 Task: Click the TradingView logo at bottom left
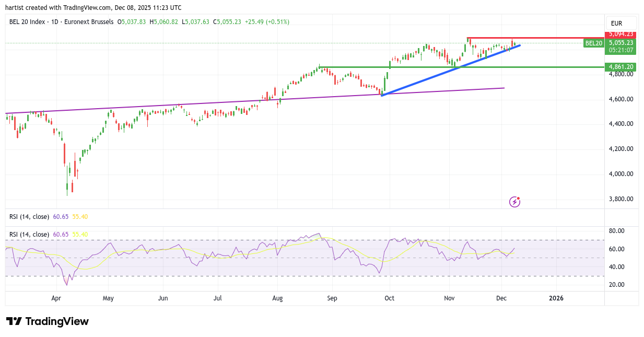click(x=48, y=321)
